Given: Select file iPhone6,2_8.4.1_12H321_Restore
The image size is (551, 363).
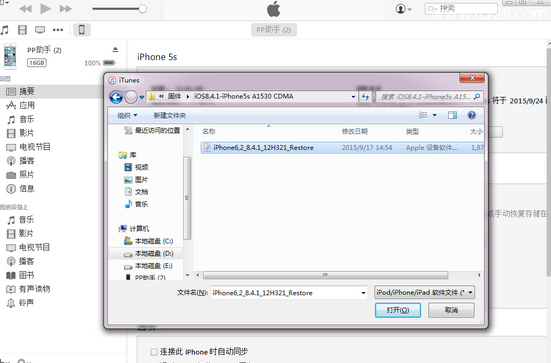Looking at the screenshot, I should pyautogui.click(x=342, y=148).
